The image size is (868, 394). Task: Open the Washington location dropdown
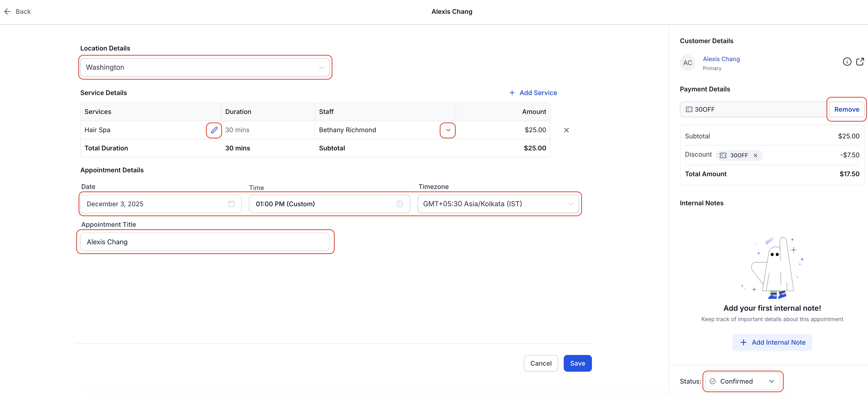[x=204, y=67]
